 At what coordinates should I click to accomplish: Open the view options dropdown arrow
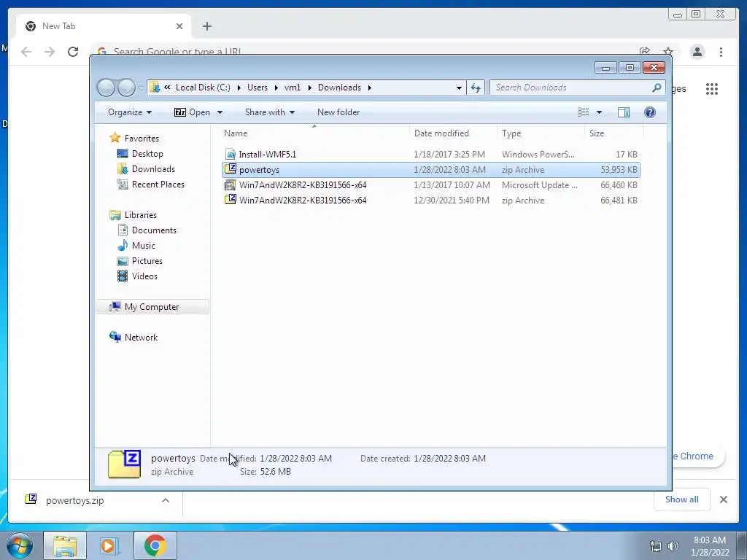coord(600,112)
